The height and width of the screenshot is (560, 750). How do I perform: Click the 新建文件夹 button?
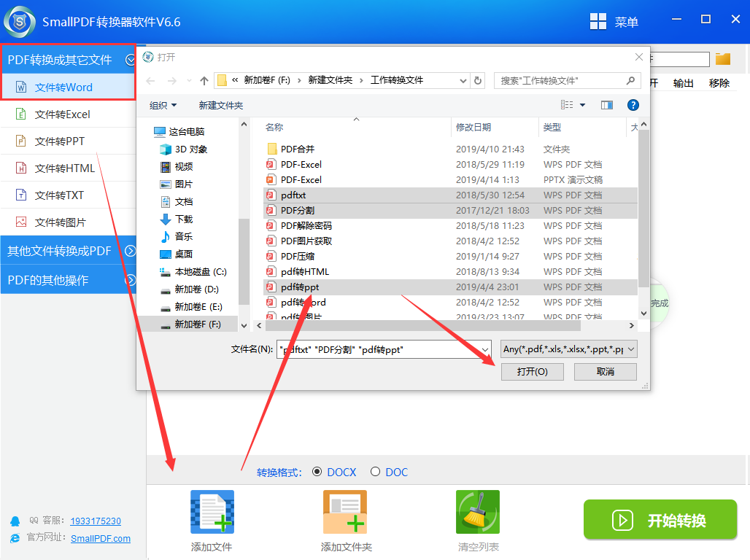pos(221,105)
